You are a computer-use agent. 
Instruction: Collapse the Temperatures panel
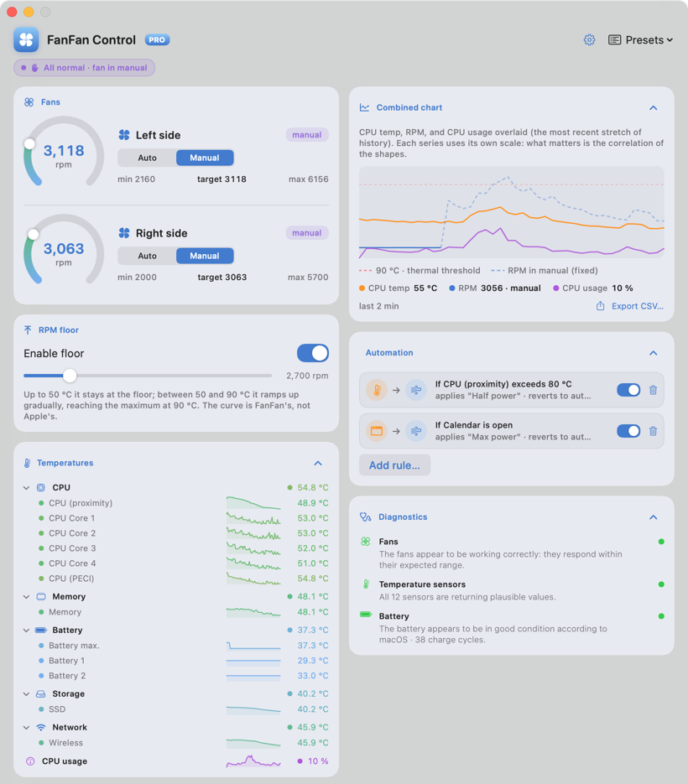point(318,463)
